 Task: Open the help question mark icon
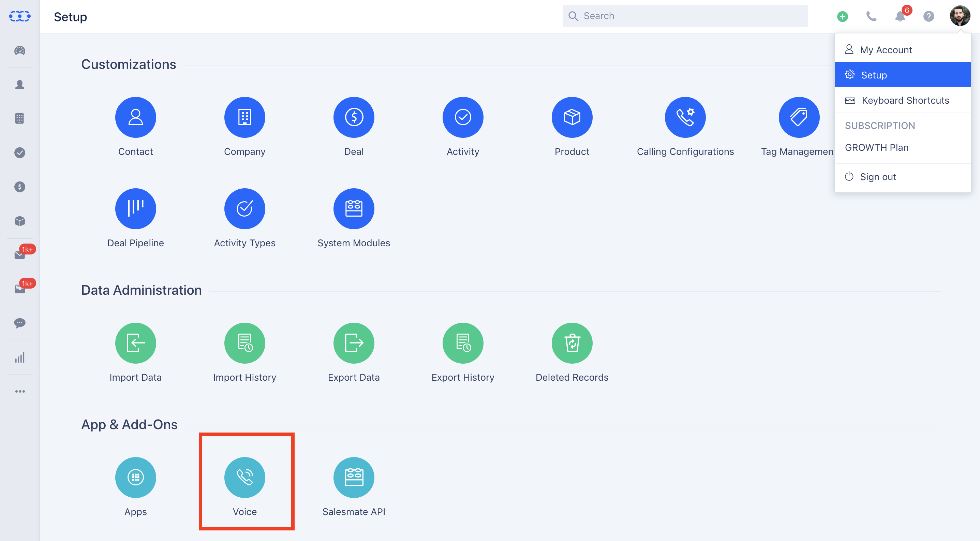coord(929,16)
